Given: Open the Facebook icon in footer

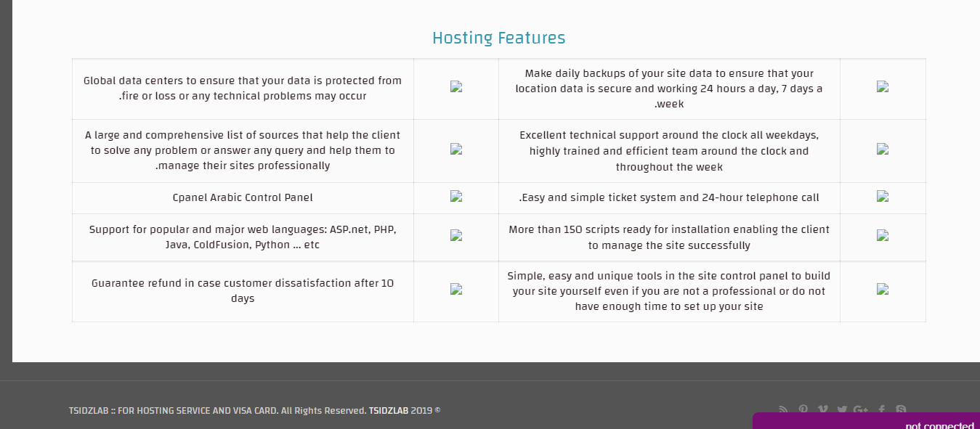Looking at the screenshot, I should point(881,409).
